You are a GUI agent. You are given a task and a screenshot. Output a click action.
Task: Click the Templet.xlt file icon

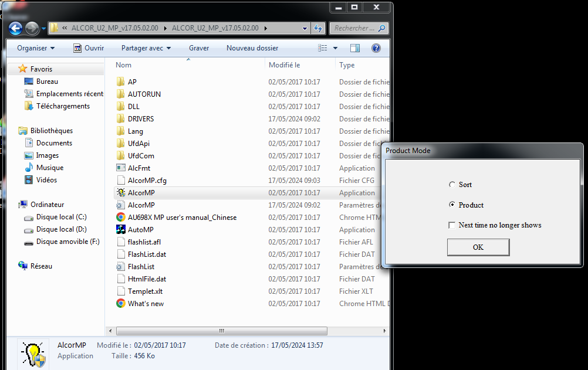121,291
